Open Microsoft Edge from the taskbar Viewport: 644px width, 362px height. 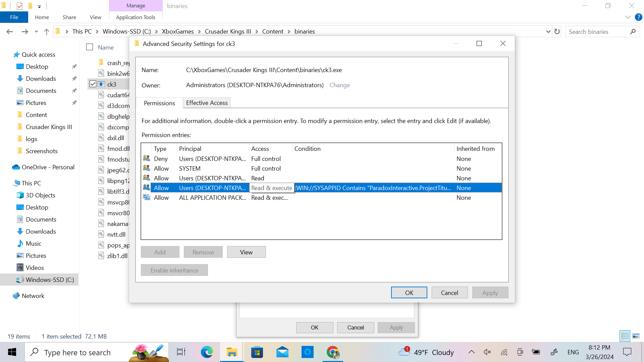point(207,352)
